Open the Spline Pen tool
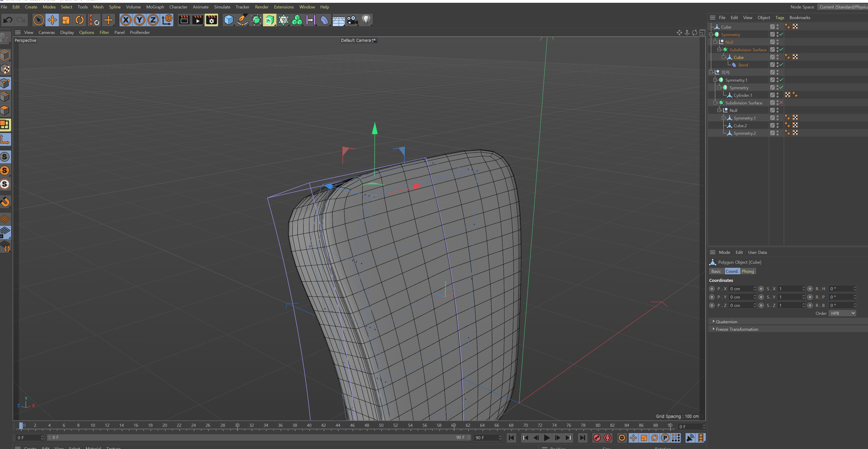The image size is (868, 449). (x=242, y=20)
